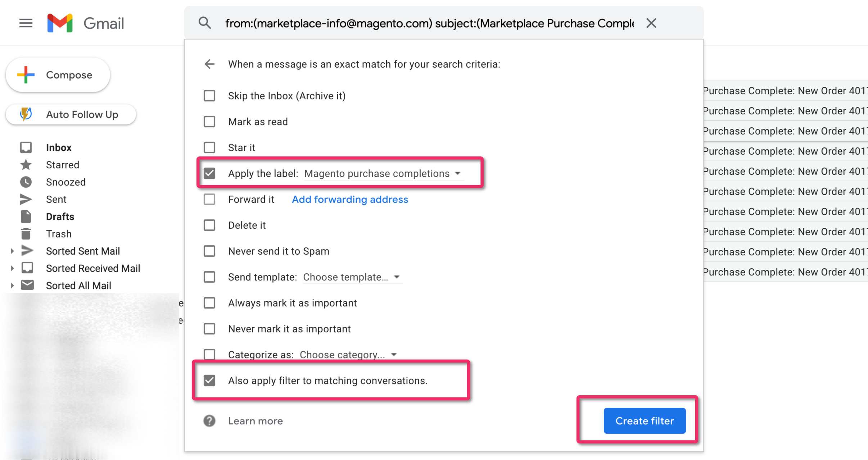
Task: Click the Create filter button
Action: click(x=645, y=421)
